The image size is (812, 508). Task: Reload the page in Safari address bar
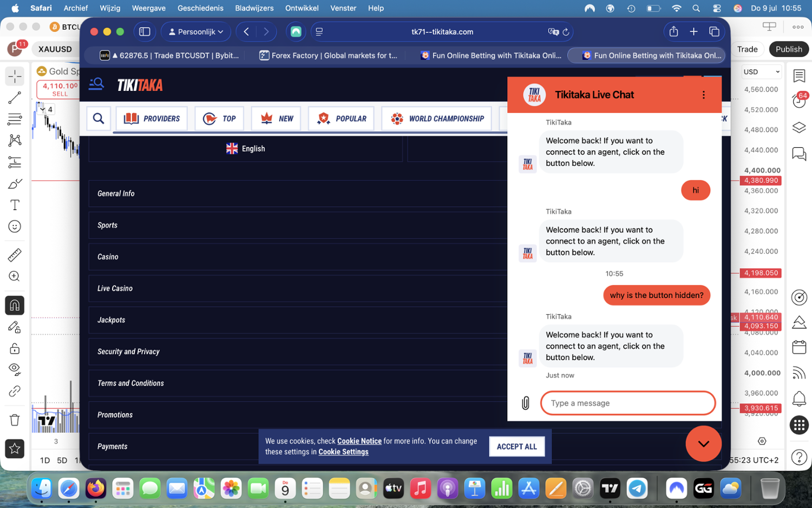(566, 32)
